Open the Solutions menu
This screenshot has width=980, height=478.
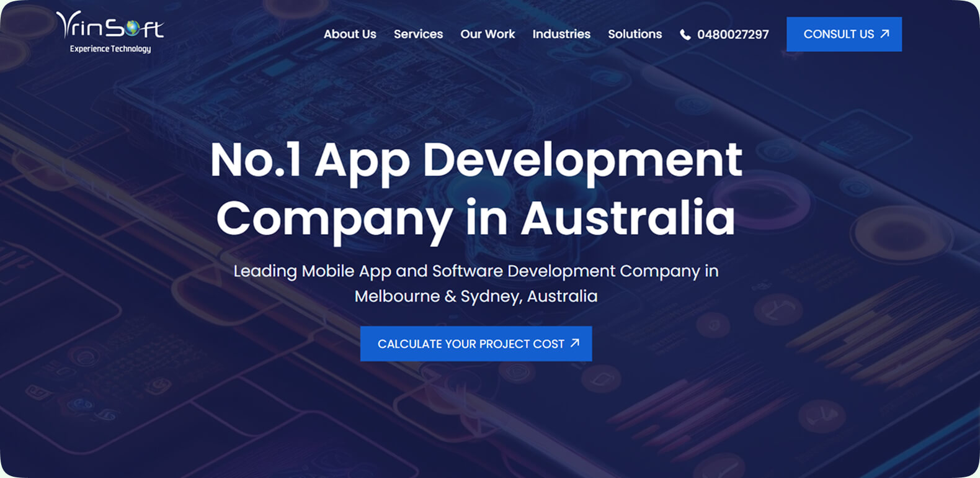click(635, 34)
